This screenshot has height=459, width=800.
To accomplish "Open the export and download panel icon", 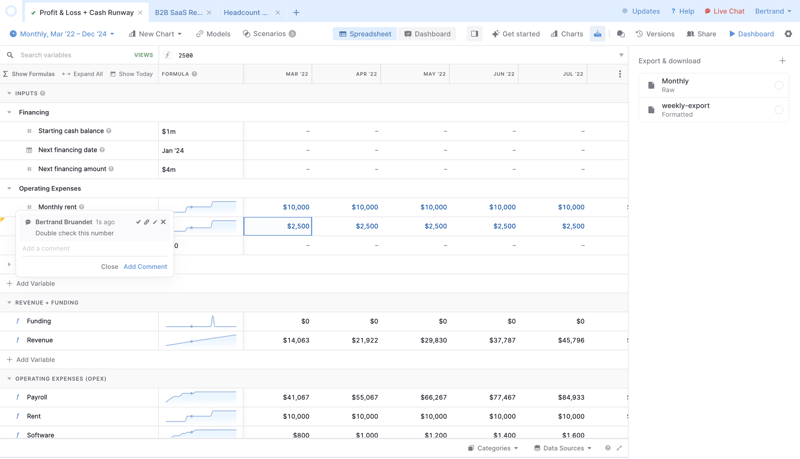I will [597, 34].
